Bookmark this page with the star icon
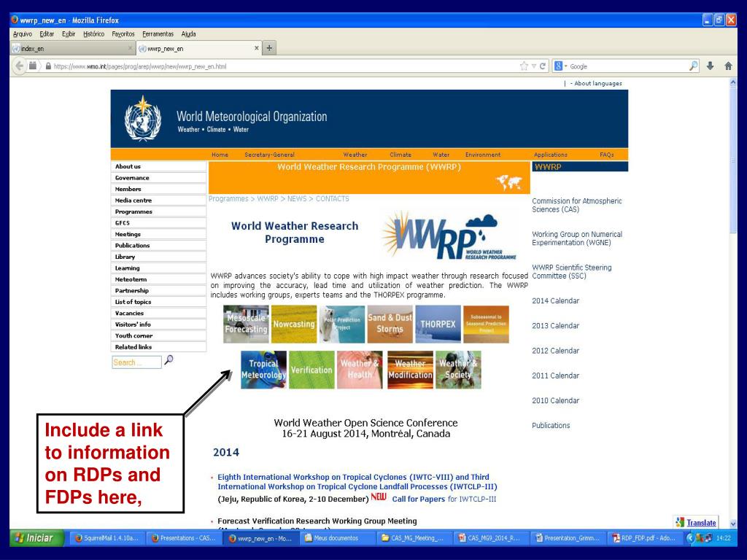Screen dimensions: 747x560 point(524,66)
